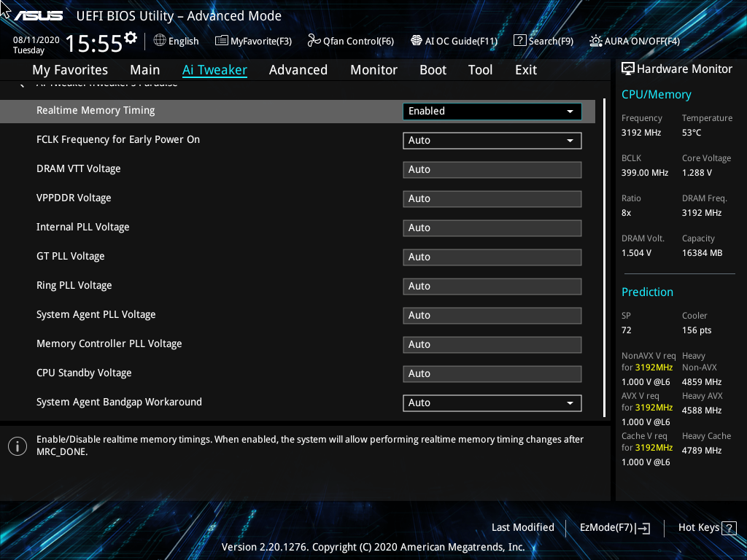Open the My Favorites tab
Viewport: 747px width, 560px height.
(x=70, y=70)
